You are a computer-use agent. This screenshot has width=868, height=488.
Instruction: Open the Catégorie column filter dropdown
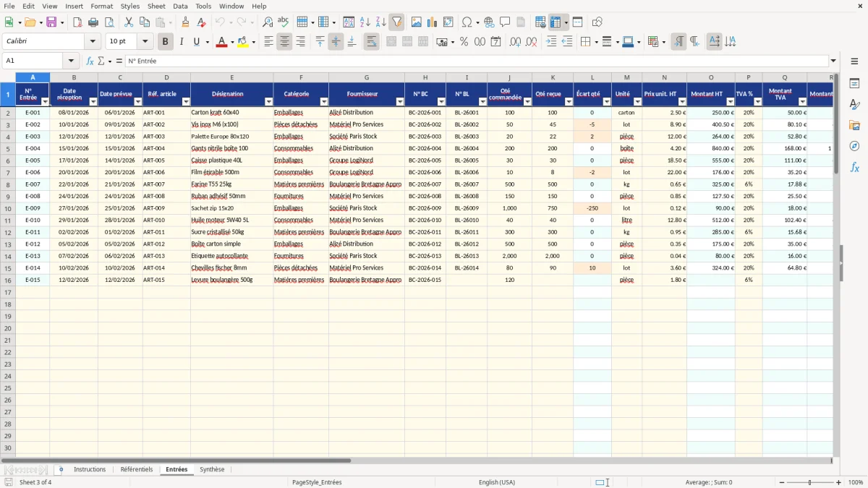(x=324, y=102)
